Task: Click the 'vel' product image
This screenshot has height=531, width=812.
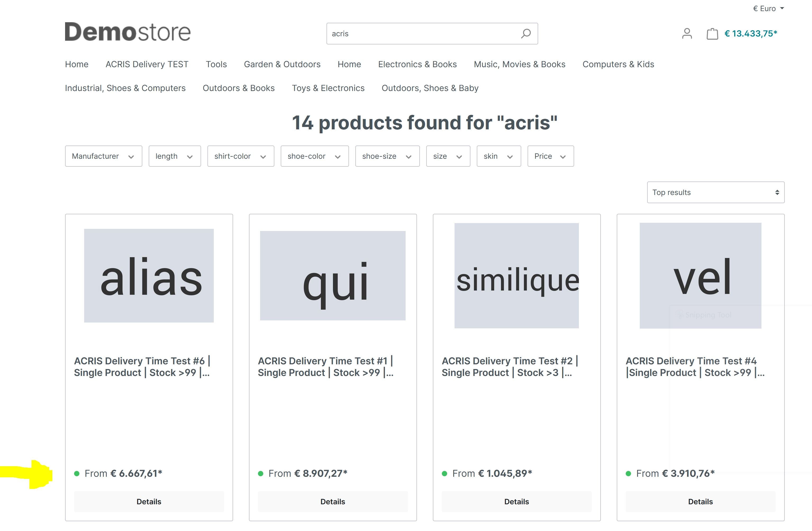Action: point(700,276)
